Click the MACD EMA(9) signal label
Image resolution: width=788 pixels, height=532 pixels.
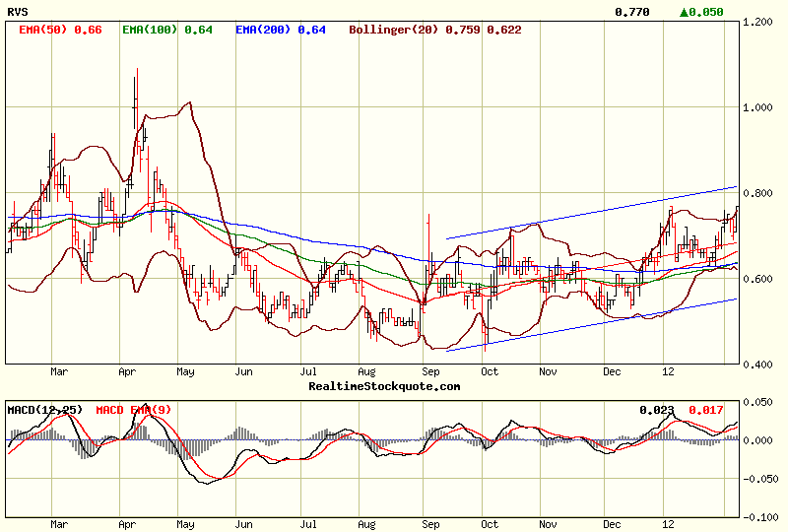[x=134, y=408]
